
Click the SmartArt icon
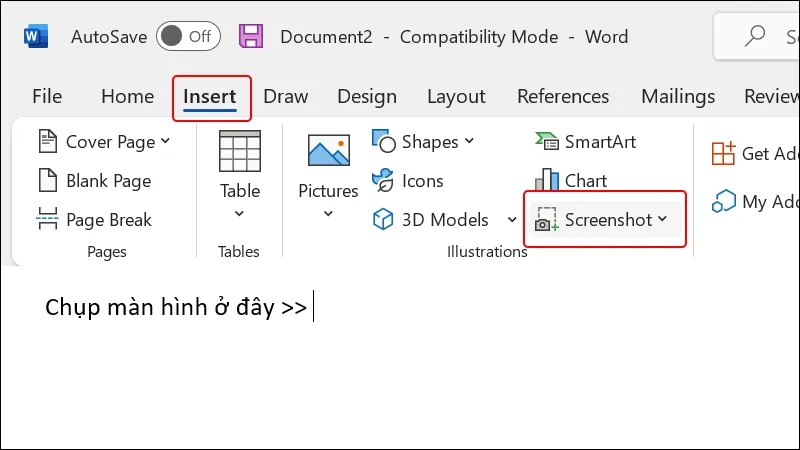pos(547,141)
